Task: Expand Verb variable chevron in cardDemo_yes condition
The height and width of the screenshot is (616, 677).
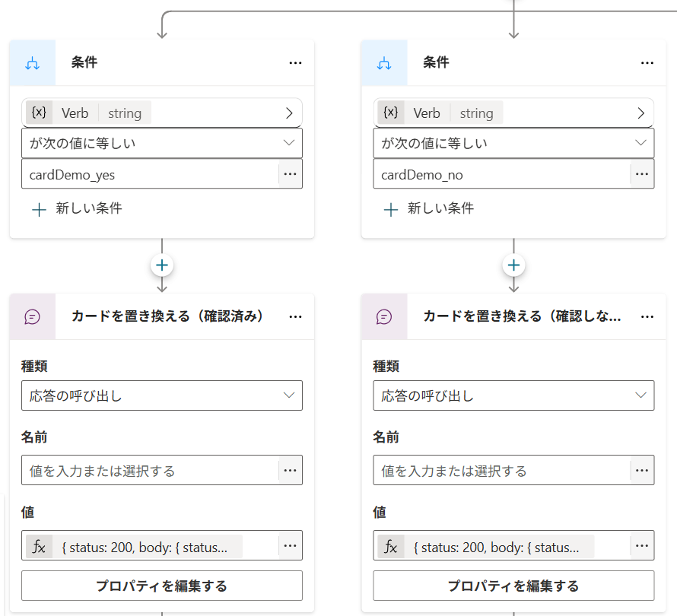Action: tap(289, 113)
